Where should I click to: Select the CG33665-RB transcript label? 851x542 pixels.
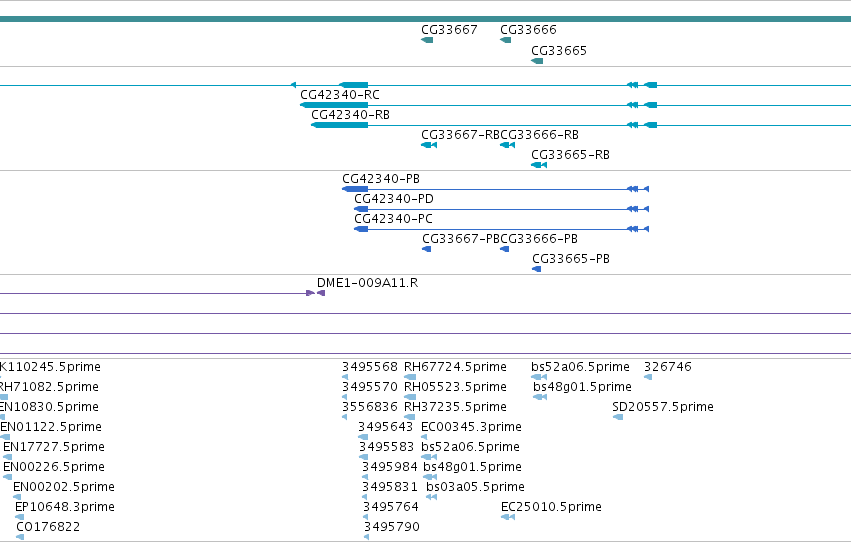click(570, 155)
